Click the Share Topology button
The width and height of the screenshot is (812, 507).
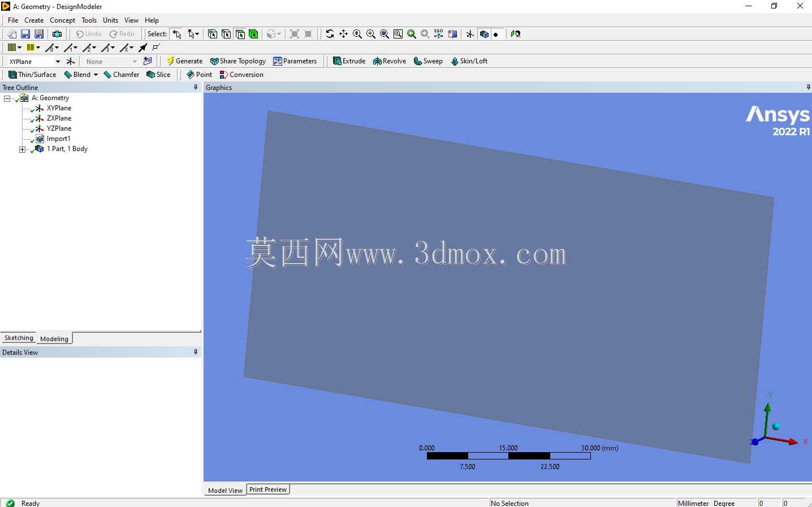[238, 61]
